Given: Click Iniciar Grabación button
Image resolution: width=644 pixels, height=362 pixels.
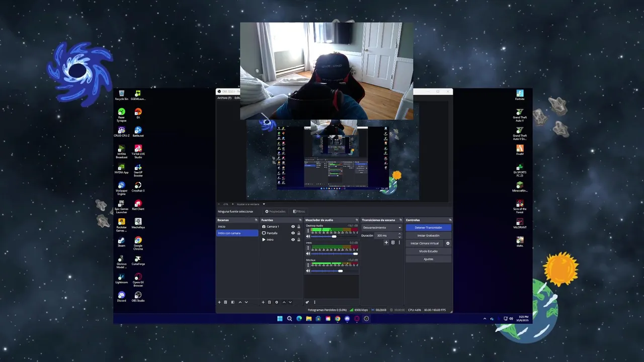Looking at the screenshot, I should coord(428,235).
